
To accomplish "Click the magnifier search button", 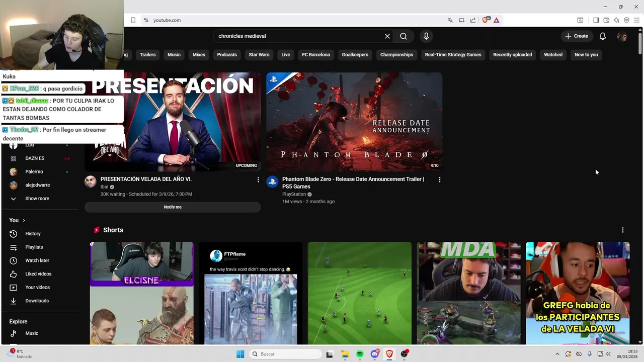I will (x=404, y=36).
